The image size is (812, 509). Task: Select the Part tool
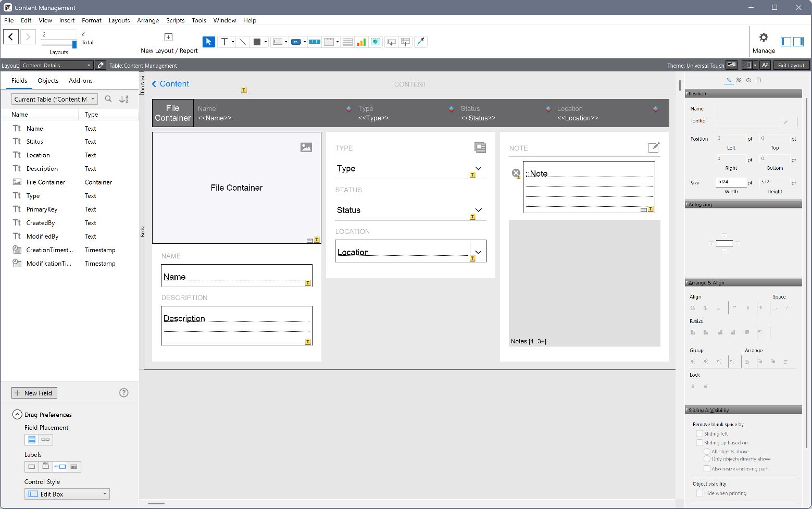click(405, 42)
